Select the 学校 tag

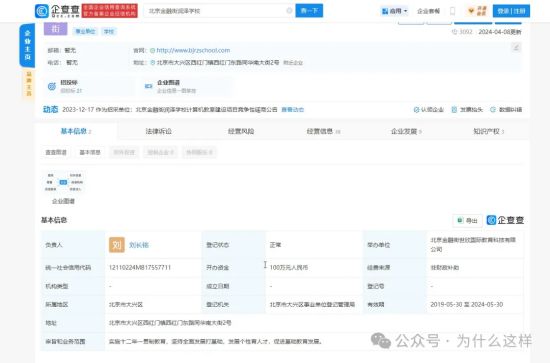(109, 32)
